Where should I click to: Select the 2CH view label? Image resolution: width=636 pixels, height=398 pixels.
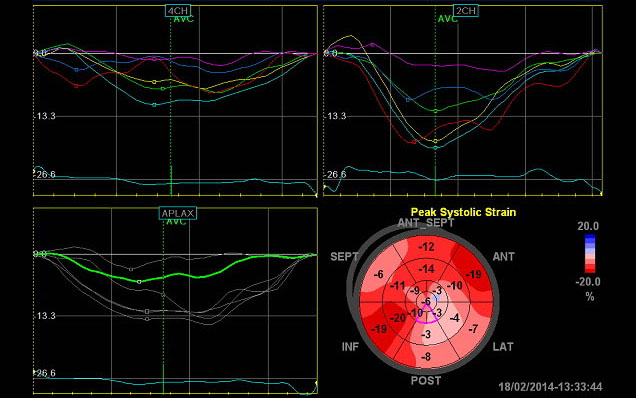click(466, 11)
